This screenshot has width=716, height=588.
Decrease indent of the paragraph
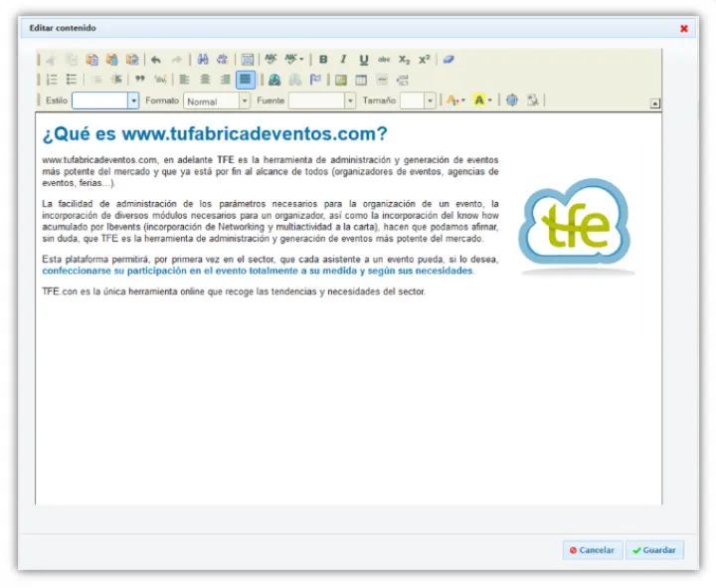(x=96, y=80)
